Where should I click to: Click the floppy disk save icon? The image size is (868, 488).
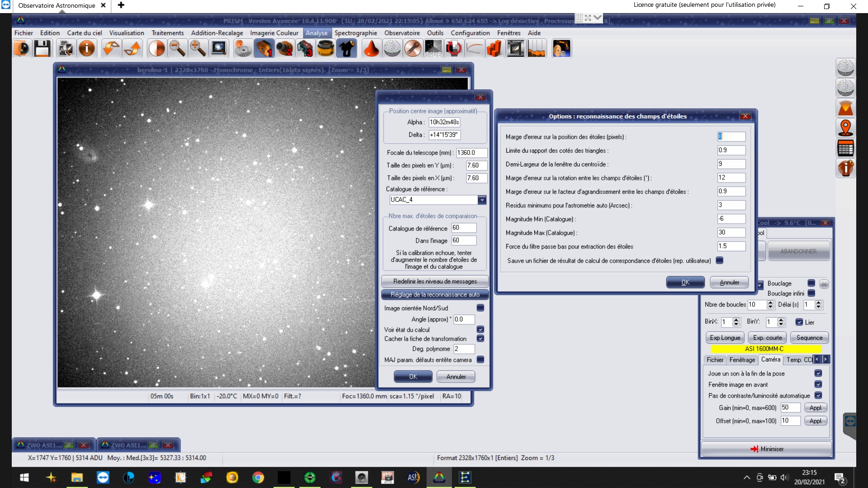42,48
